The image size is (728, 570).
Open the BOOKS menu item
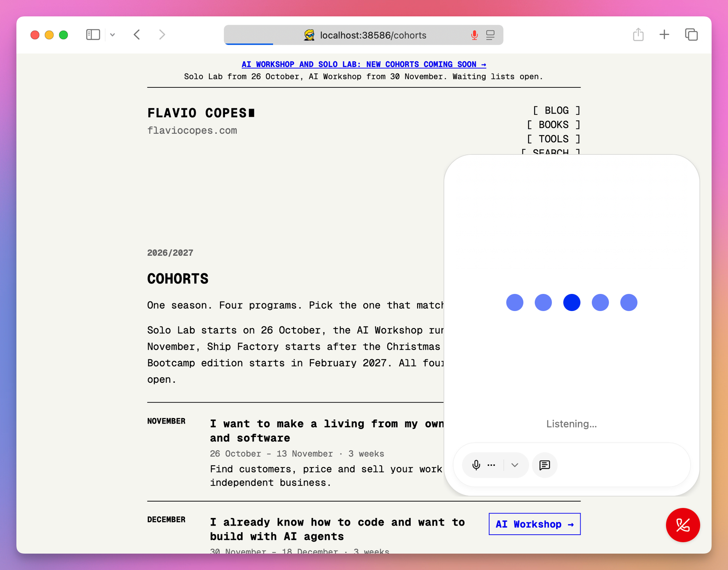554,125
